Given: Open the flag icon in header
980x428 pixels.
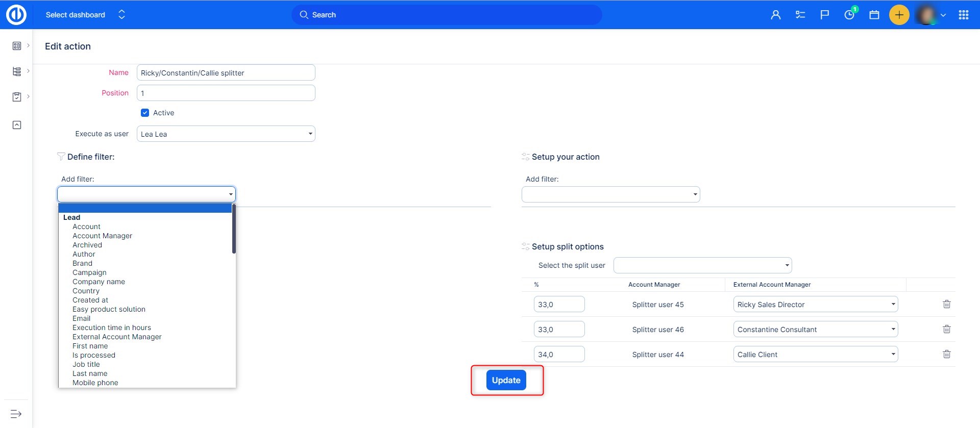Looking at the screenshot, I should [824, 15].
